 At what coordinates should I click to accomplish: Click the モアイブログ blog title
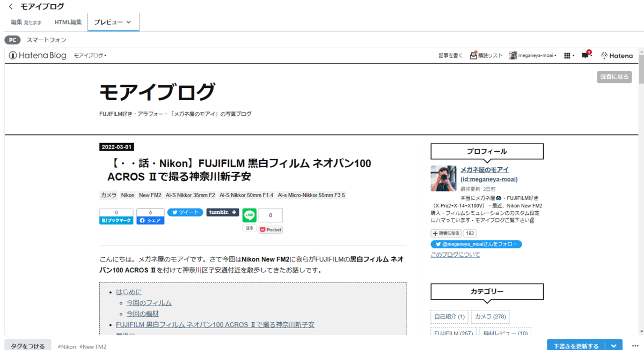158,92
